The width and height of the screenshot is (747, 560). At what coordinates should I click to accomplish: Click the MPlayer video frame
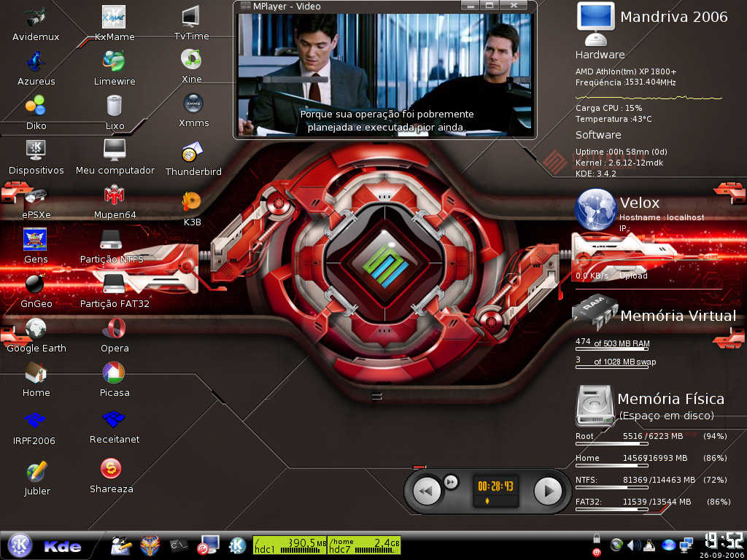pyautogui.click(x=385, y=74)
